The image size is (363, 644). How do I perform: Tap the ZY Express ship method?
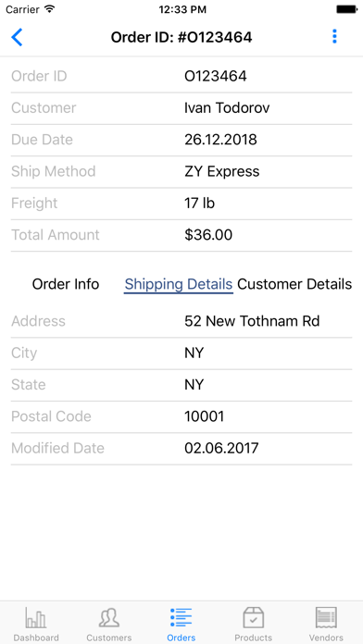coord(221,171)
